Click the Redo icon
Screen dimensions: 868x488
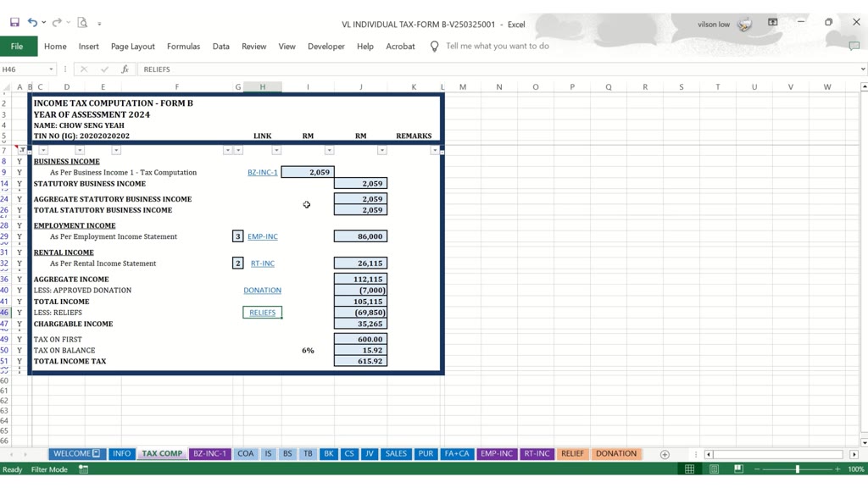click(x=57, y=23)
